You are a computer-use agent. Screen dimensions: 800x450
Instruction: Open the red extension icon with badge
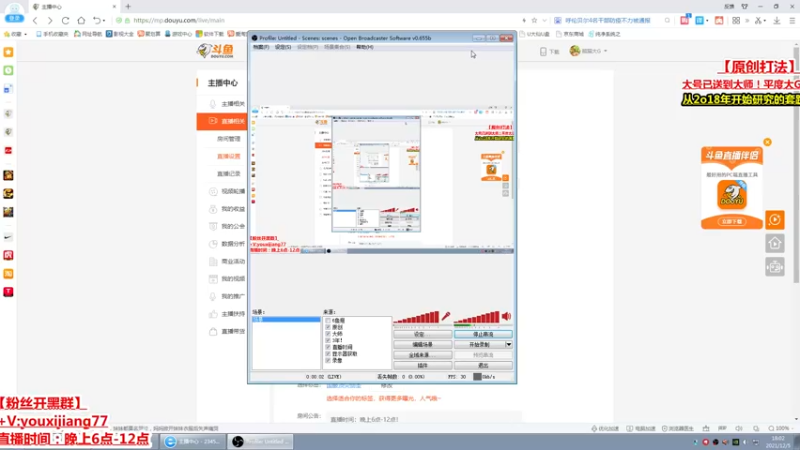tap(685, 20)
